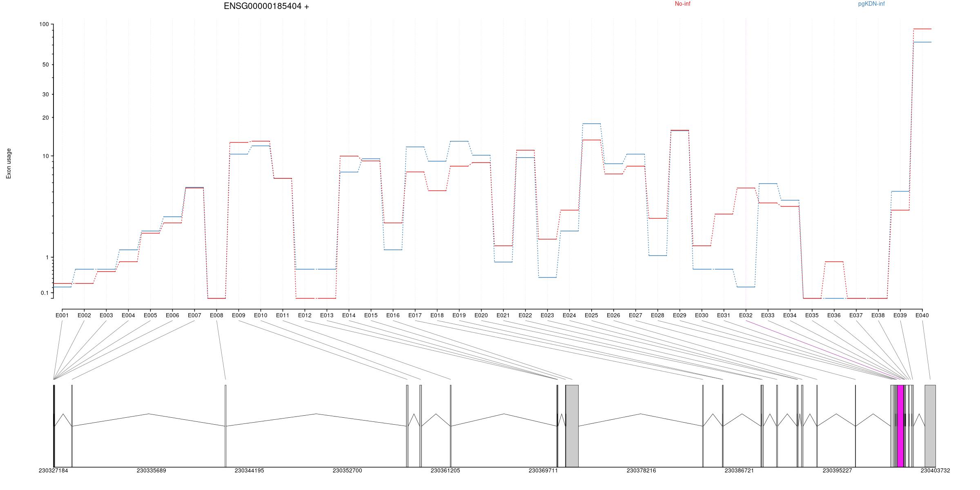Click genomic coordinate 230403732 label
Viewport: 980px width, 490px height.
pos(935,470)
